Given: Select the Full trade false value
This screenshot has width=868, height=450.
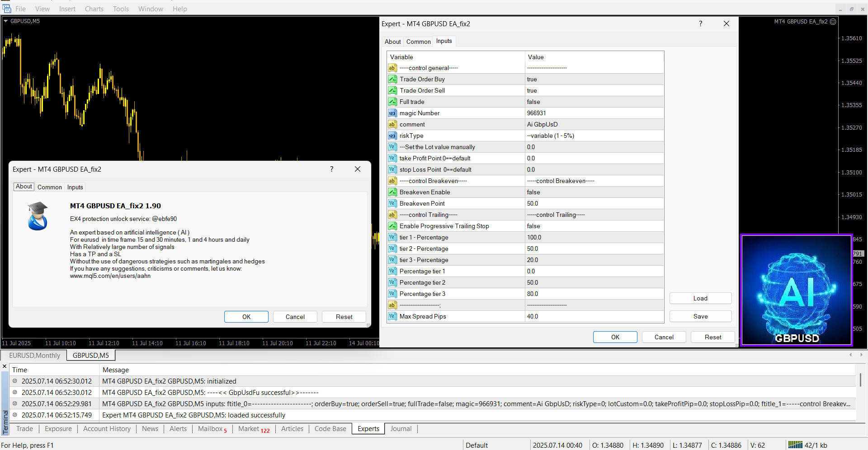Looking at the screenshot, I should coord(533,102).
